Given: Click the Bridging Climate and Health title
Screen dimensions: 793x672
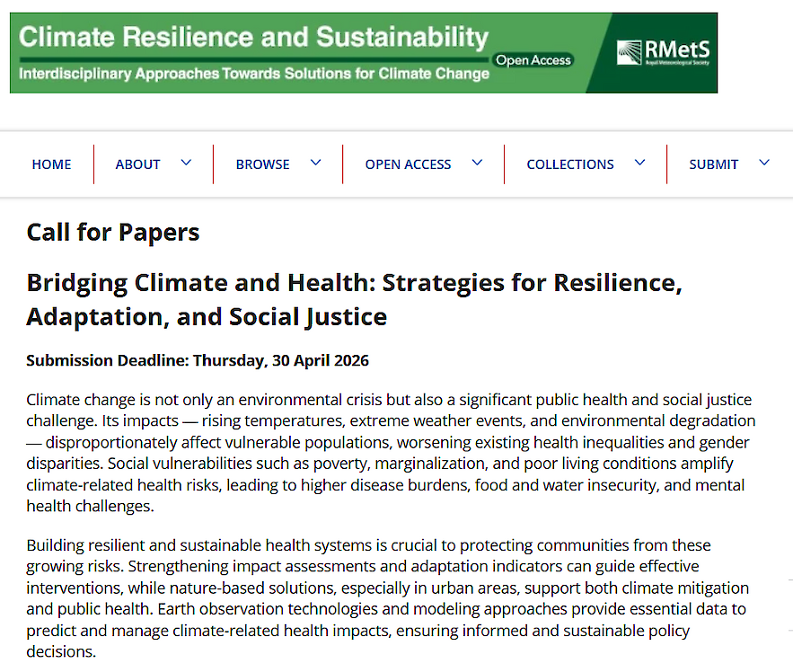Looking at the screenshot, I should [x=355, y=299].
